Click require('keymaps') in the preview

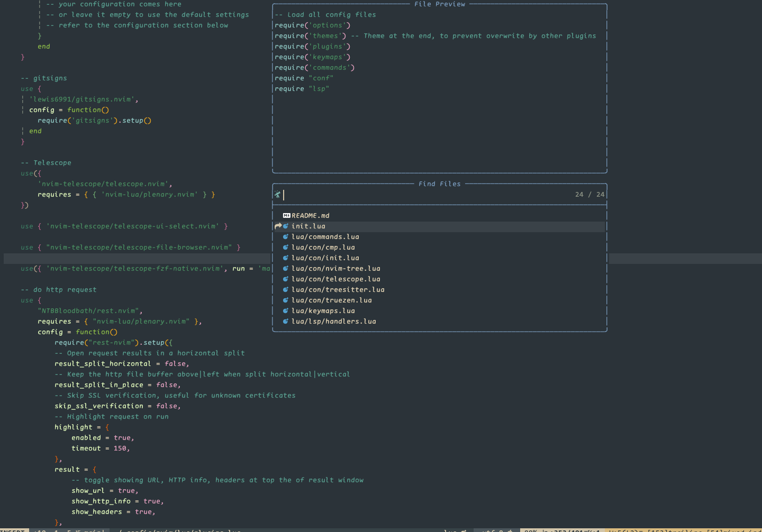click(x=313, y=57)
